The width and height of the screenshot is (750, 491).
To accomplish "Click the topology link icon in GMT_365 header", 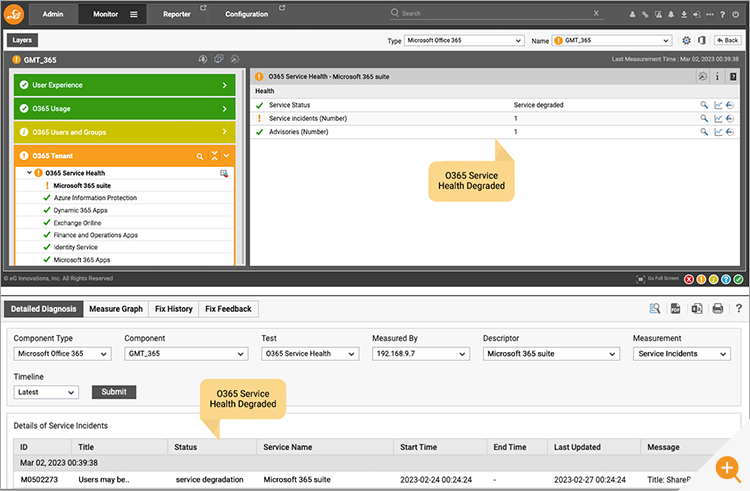I will (219, 59).
